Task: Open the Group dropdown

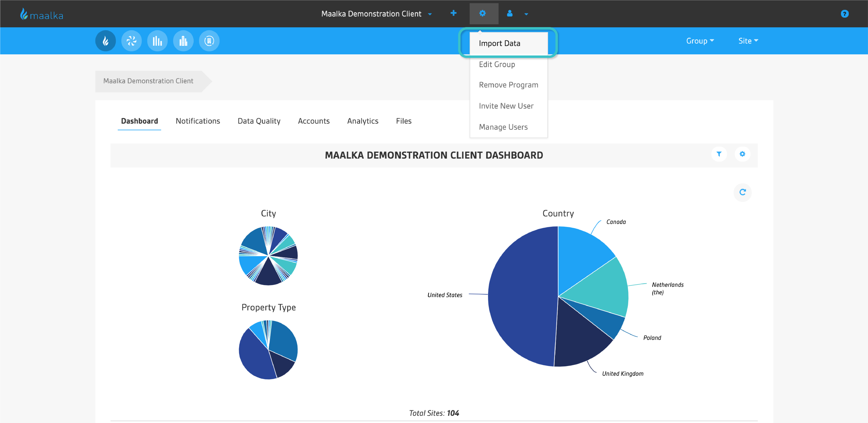Action: (x=700, y=41)
